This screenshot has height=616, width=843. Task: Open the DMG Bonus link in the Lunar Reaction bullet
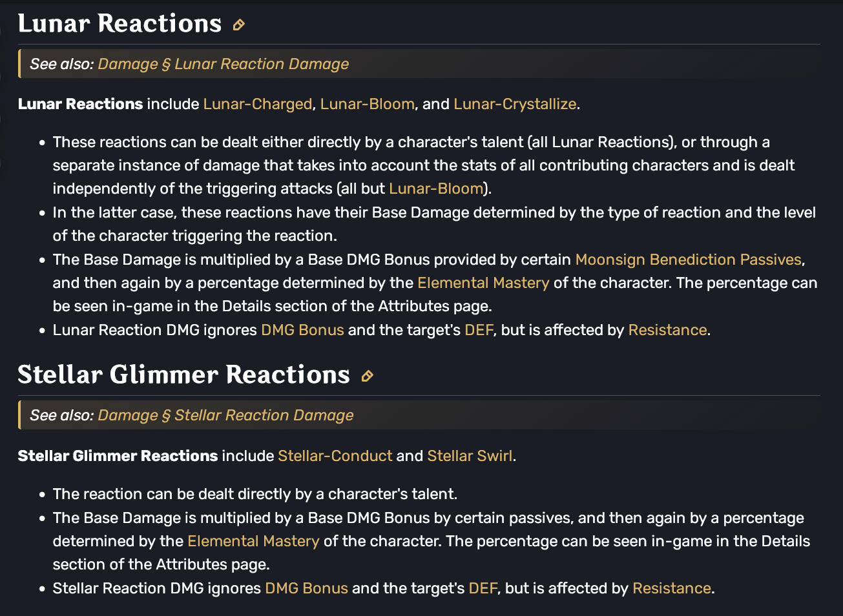pos(302,330)
